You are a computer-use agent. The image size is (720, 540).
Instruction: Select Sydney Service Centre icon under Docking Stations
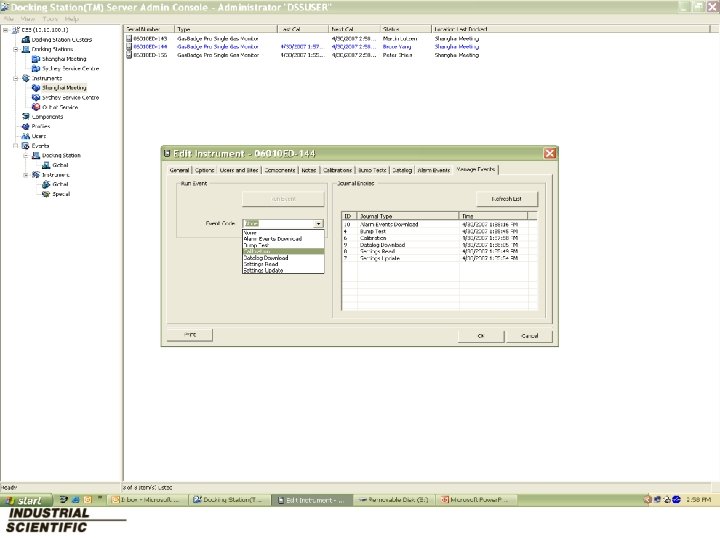pos(36,68)
